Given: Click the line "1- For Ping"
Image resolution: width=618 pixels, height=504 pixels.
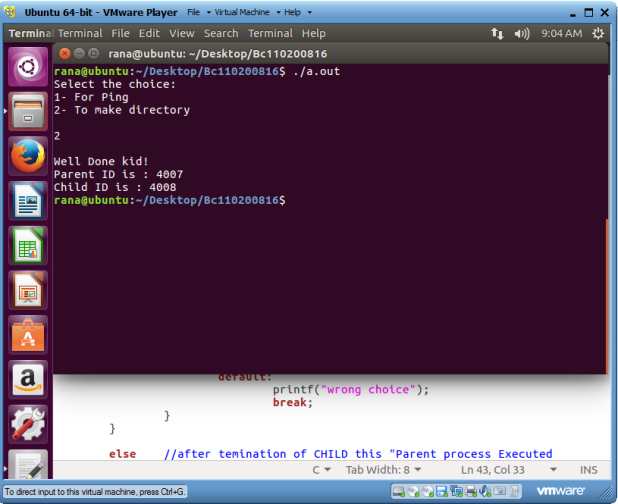Looking at the screenshot, I should point(91,97).
